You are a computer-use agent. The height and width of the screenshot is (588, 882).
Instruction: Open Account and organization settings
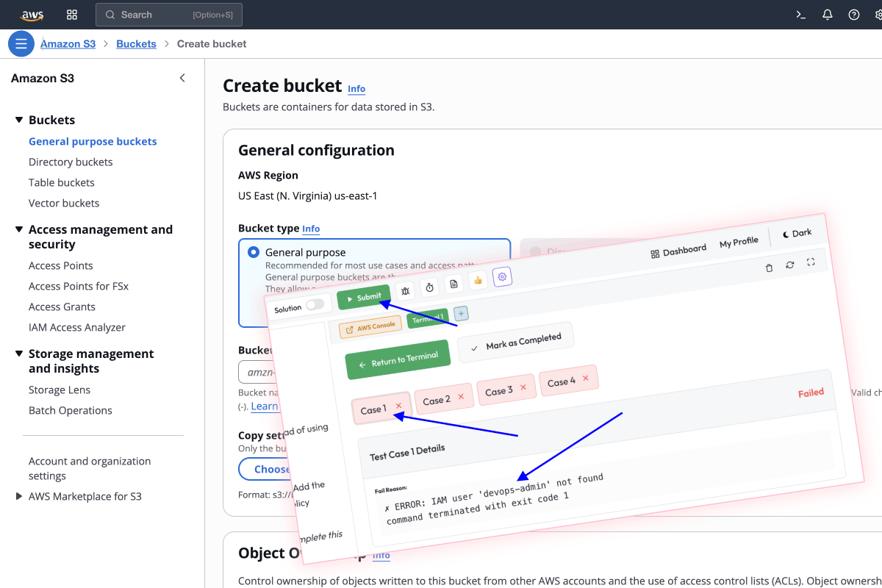[90, 468]
